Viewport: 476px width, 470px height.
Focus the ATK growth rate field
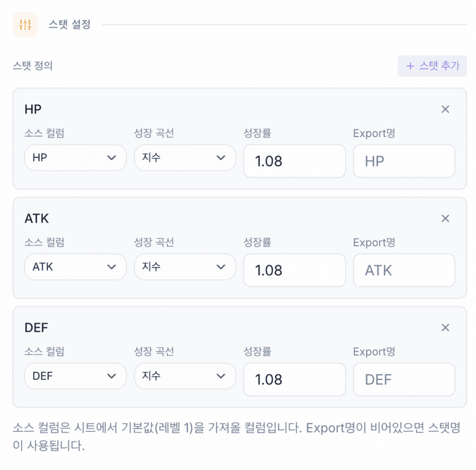pos(294,270)
